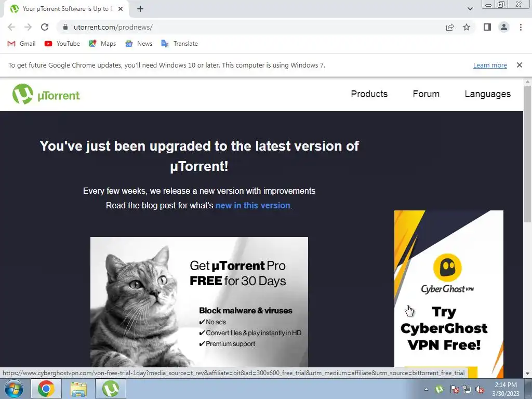Open Translate bookmark
This screenshot has height=399, width=532.
179,44
